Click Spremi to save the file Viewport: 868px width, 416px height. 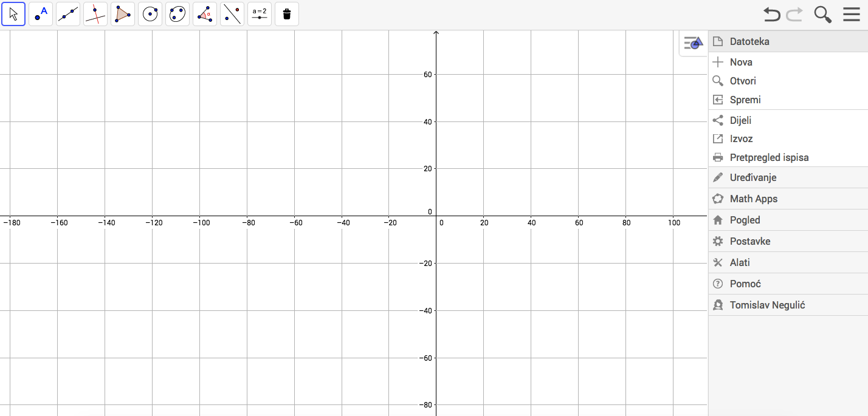(745, 100)
